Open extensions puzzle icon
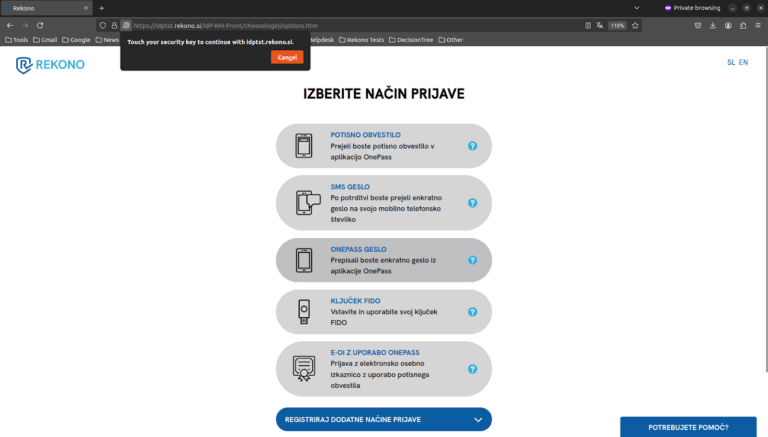This screenshot has height=437, width=768. [743, 25]
